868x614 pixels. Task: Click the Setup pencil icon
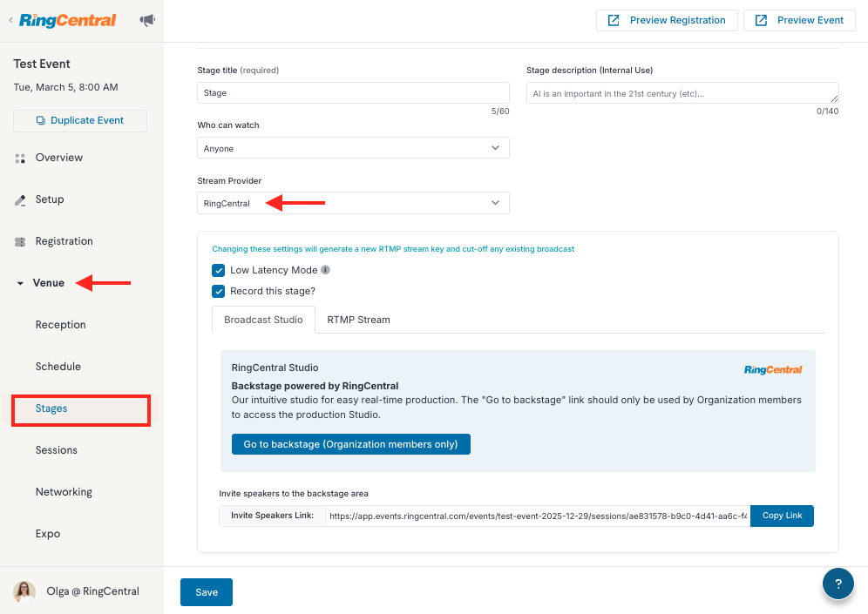tap(20, 200)
